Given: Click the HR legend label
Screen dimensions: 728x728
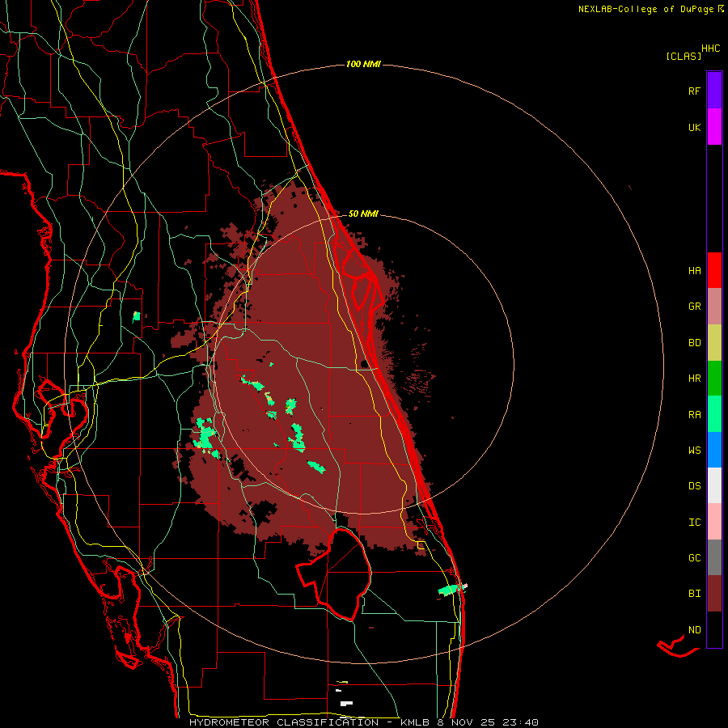Looking at the screenshot, I should coord(694,379).
